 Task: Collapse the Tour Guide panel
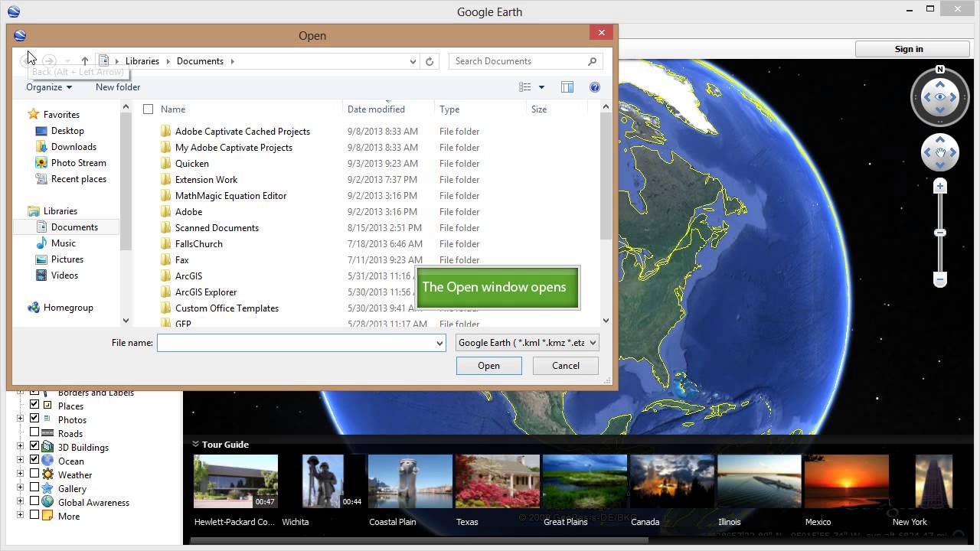tap(195, 444)
